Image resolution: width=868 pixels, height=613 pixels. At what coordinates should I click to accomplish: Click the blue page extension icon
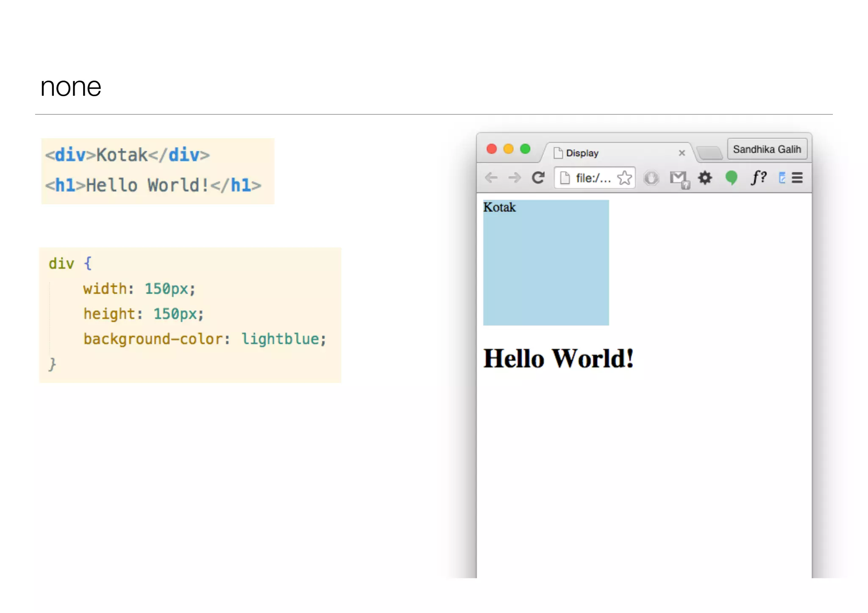pos(782,178)
